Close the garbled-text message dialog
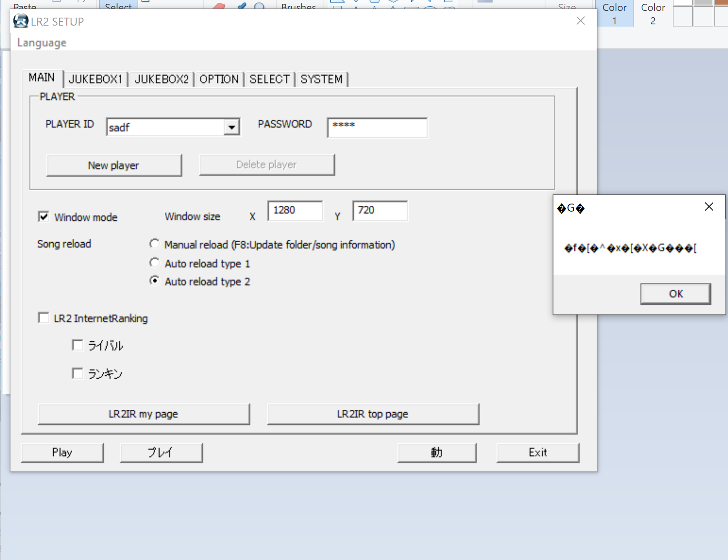This screenshot has height=560, width=728. pos(709,207)
